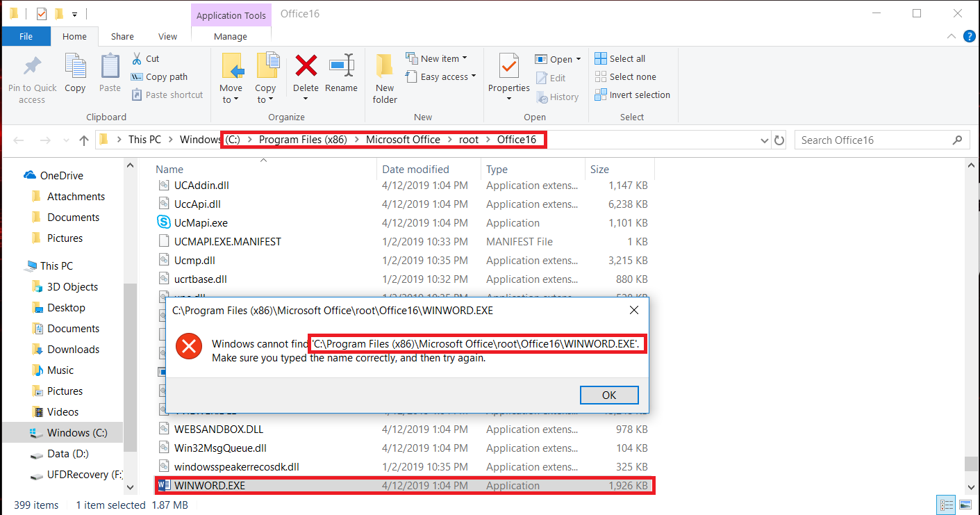Click the red X Delete icon
This screenshot has height=515, width=980.
(x=306, y=66)
